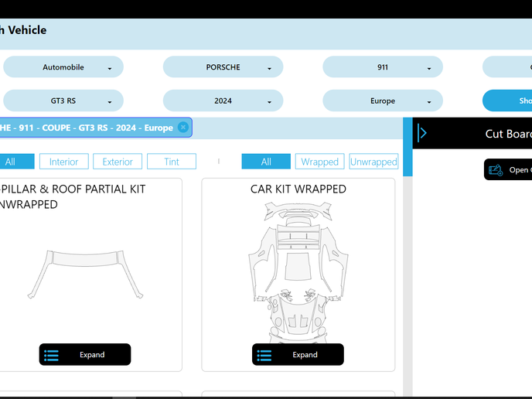Remove the Porsche 911 GT3 RS filter tag

click(183, 128)
